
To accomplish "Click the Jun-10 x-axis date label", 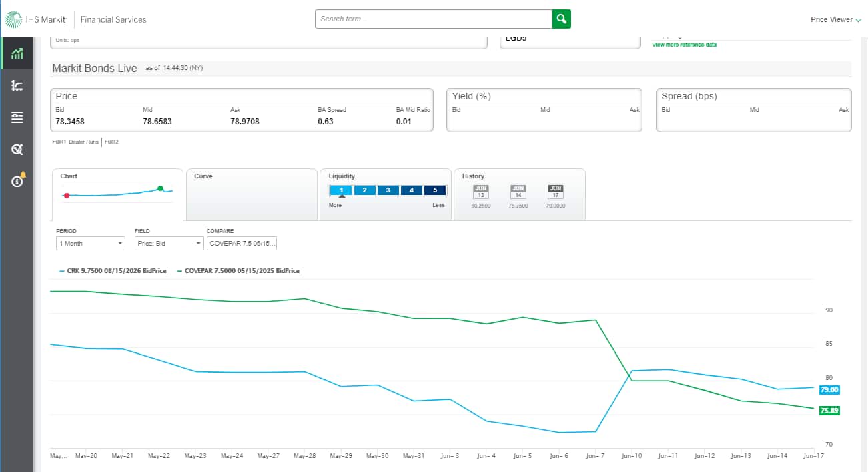I will coord(632,456).
